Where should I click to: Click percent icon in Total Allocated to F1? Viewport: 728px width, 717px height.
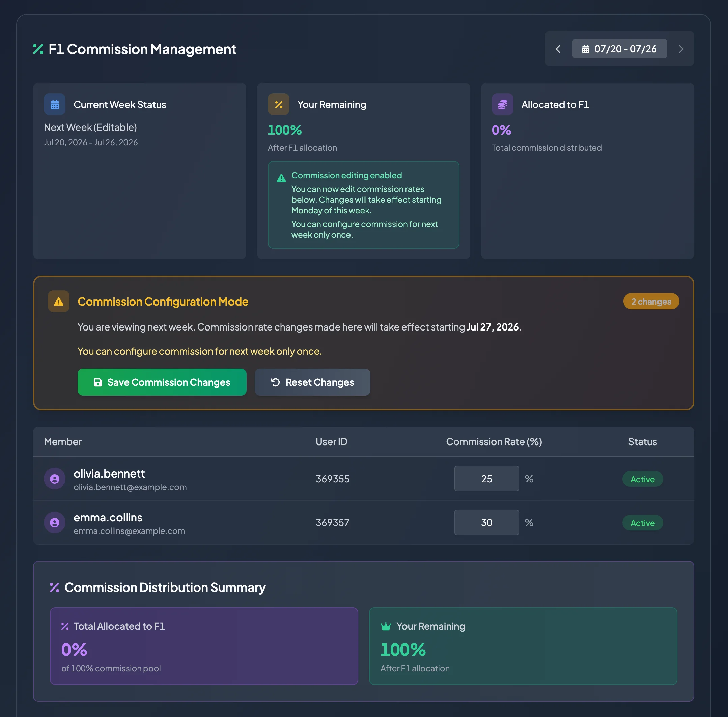(x=65, y=626)
